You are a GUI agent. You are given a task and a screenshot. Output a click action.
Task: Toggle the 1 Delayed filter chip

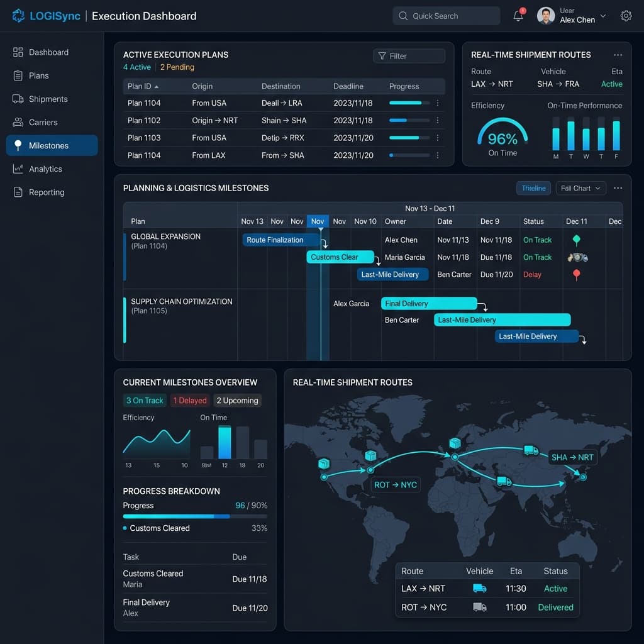click(x=190, y=401)
